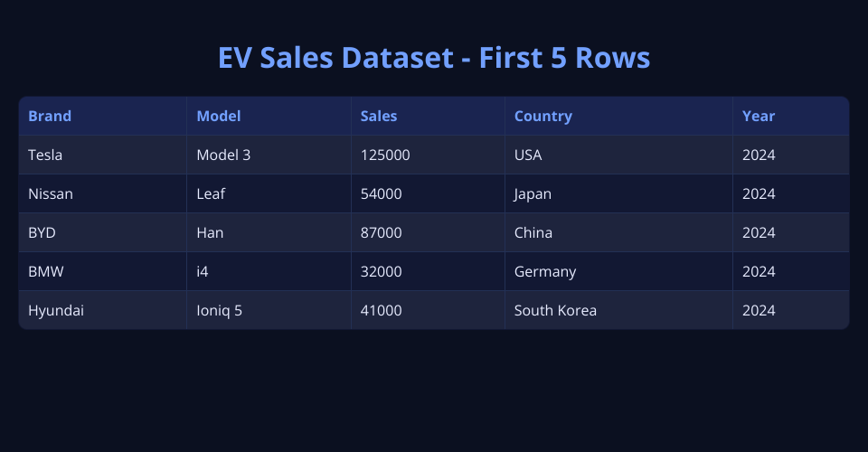Click the Brand column header
This screenshot has height=452, width=868.
(50, 116)
